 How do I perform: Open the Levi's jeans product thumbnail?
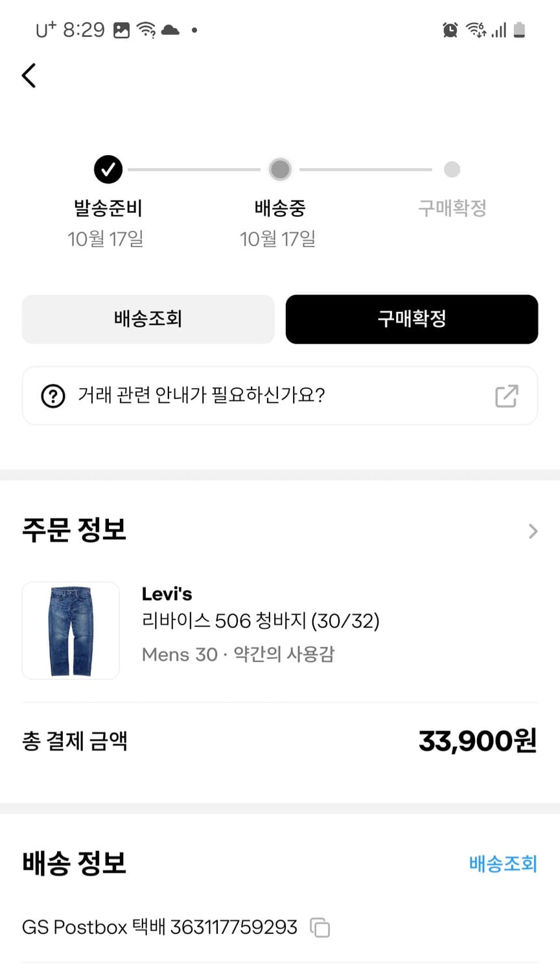coord(71,631)
